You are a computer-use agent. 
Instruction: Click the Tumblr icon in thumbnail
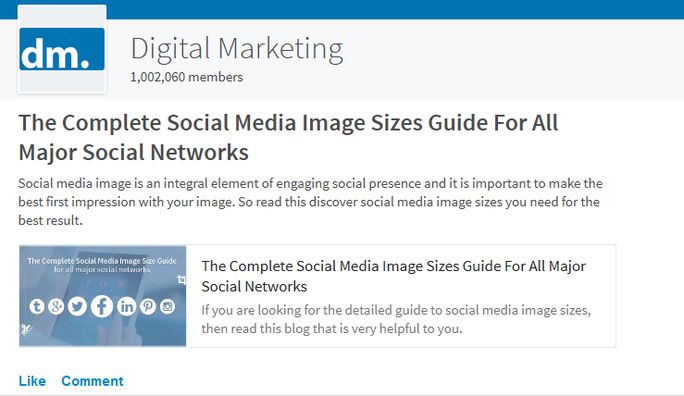[x=37, y=307]
